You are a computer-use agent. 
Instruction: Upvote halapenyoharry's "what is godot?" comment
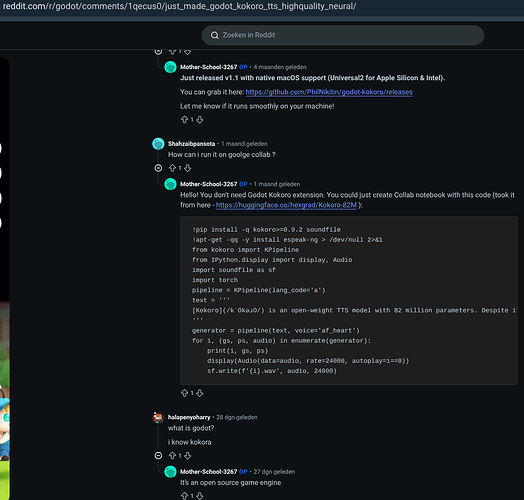point(172,456)
